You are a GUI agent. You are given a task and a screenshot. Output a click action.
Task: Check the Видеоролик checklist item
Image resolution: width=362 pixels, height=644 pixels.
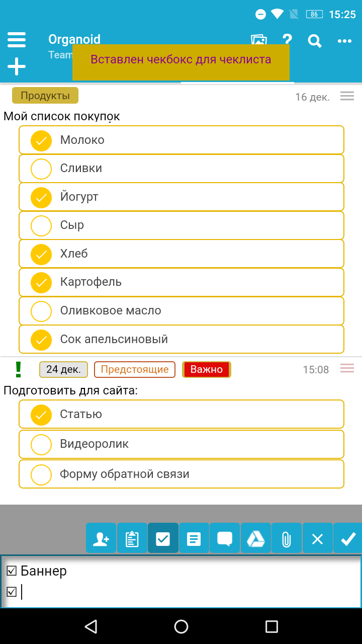click(x=41, y=444)
